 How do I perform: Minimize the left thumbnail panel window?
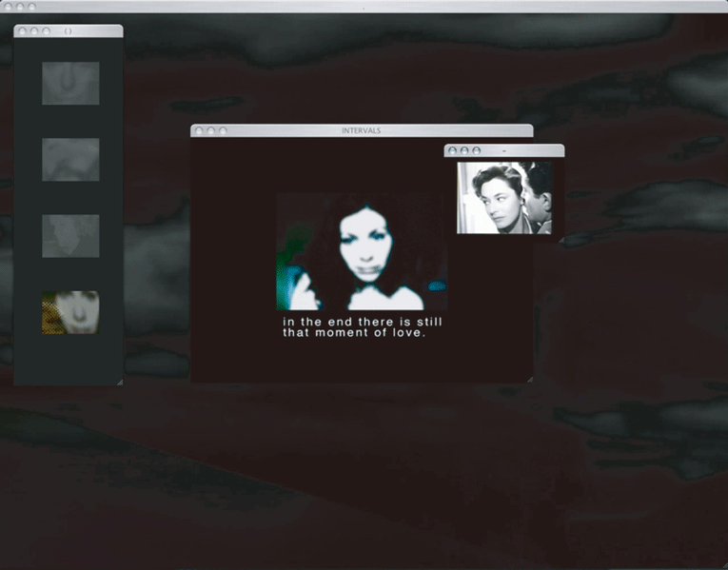tap(33, 31)
